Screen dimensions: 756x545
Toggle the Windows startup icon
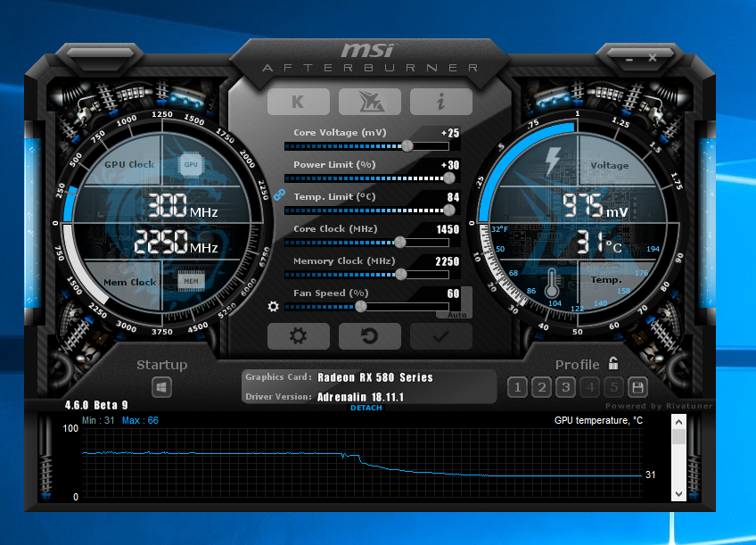pos(161,387)
